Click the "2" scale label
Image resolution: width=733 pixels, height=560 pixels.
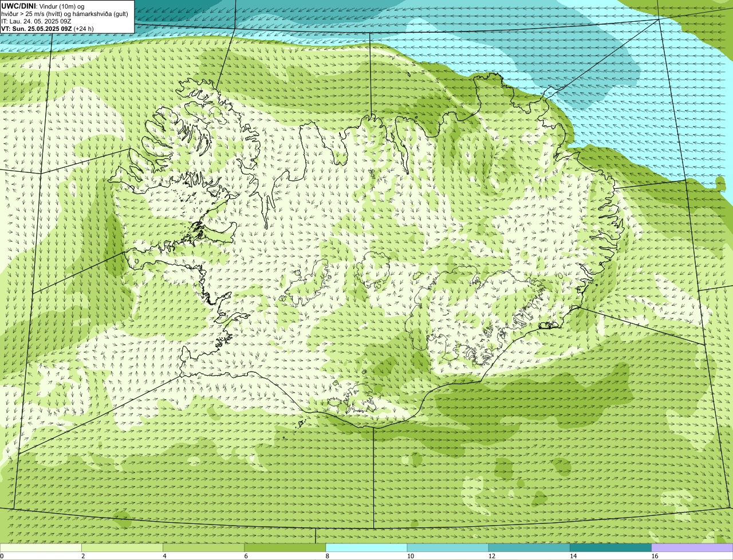[x=83, y=556]
